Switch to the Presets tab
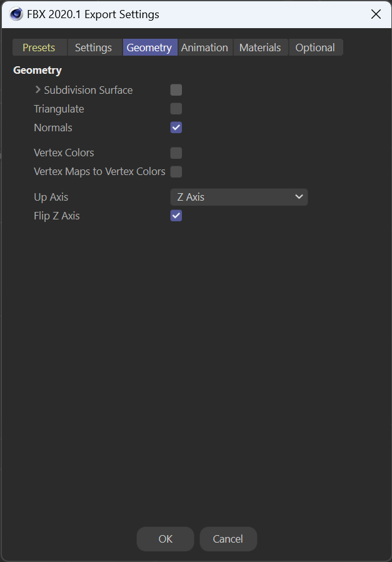Screen dimensions: 392x562 [x=39, y=48]
